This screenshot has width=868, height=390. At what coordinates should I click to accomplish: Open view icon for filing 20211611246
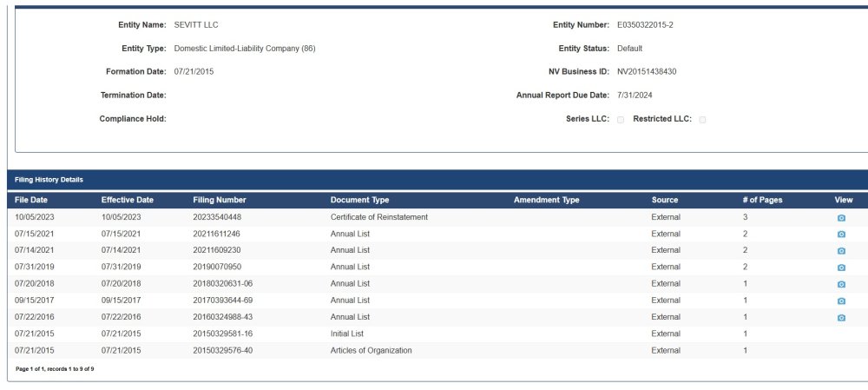(840, 235)
